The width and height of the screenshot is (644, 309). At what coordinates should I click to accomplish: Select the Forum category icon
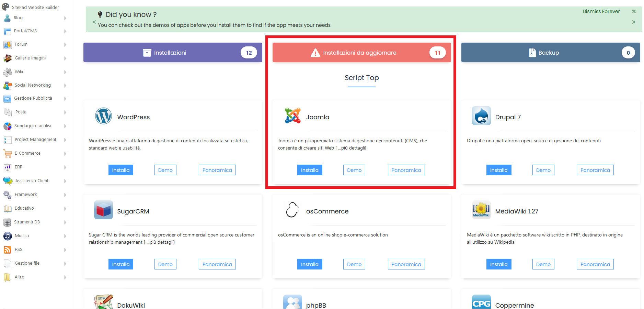7,45
